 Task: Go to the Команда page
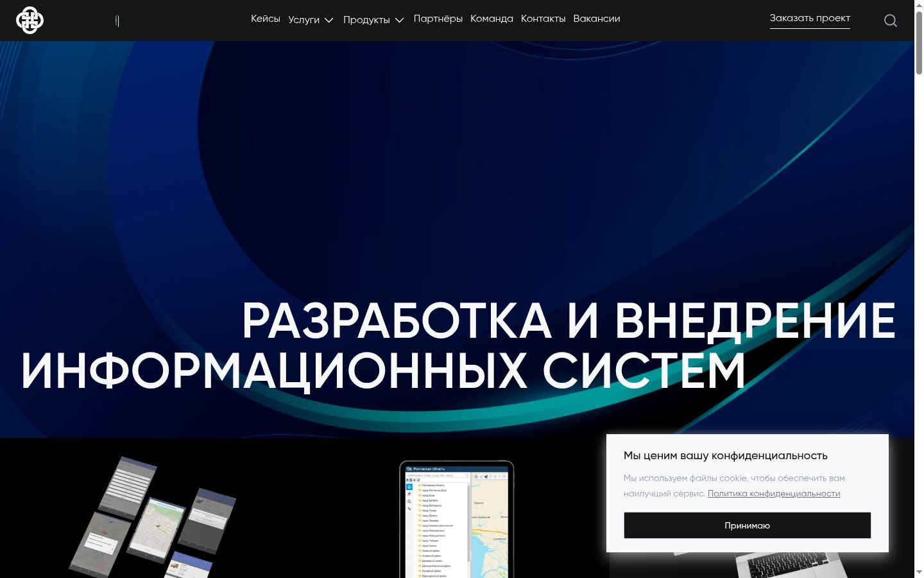(x=492, y=19)
